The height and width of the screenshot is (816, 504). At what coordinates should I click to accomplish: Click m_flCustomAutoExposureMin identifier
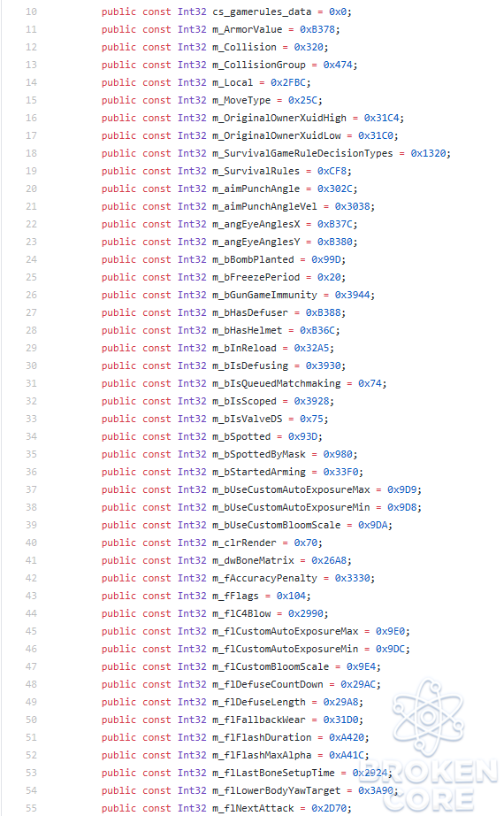click(285, 649)
